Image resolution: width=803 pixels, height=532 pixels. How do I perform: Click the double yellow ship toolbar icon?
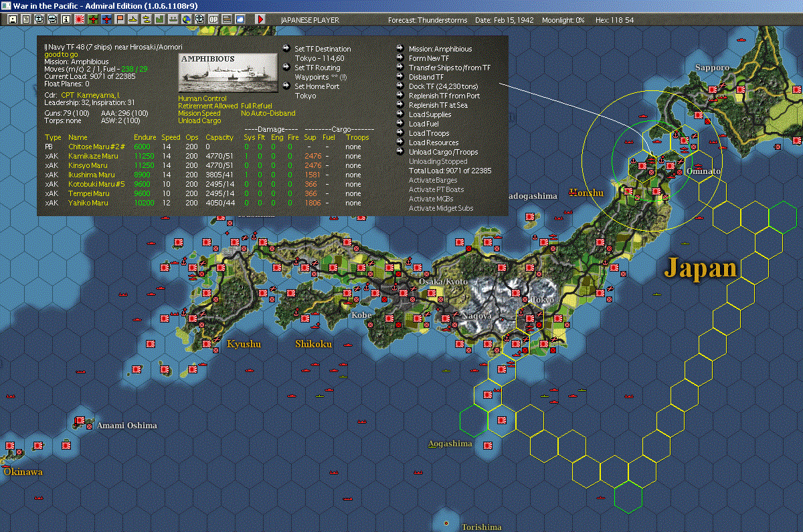click(x=146, y=19)
